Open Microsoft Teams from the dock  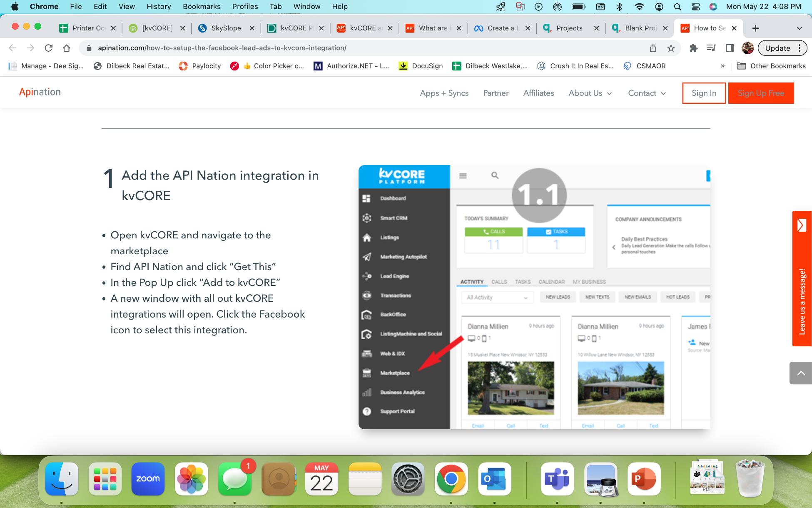click(557, 479)
